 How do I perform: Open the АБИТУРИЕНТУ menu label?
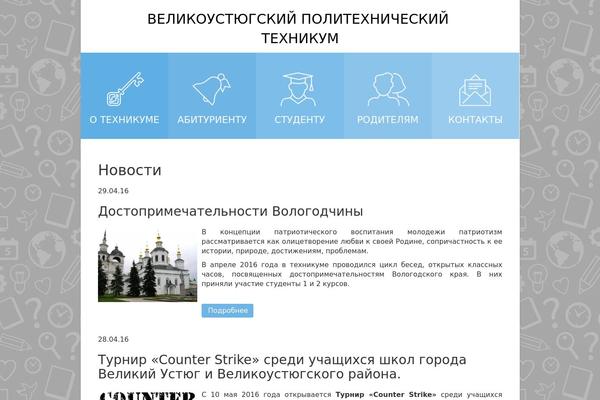click(212, 120)
